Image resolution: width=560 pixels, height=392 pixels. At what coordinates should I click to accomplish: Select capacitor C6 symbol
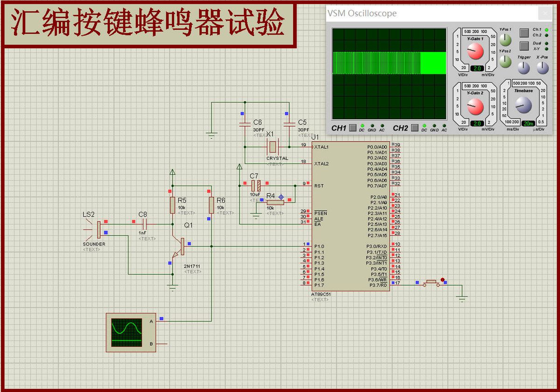pyautogui.click(x=245, y=124)
